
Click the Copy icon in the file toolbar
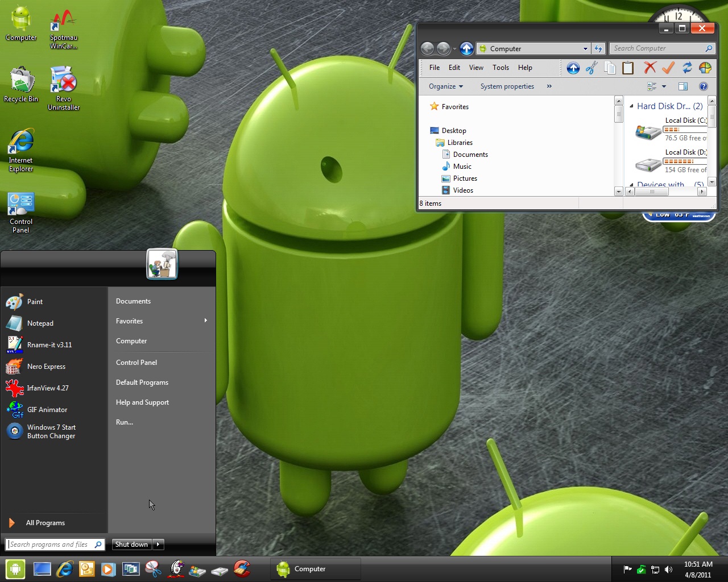pos(610,68)
